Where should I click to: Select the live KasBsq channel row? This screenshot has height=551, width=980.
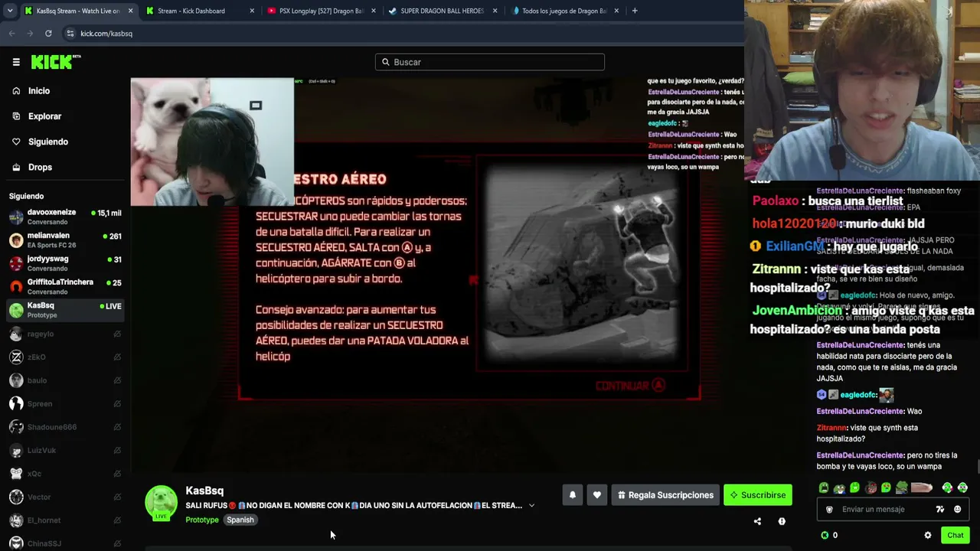click(x=65, y=310)
